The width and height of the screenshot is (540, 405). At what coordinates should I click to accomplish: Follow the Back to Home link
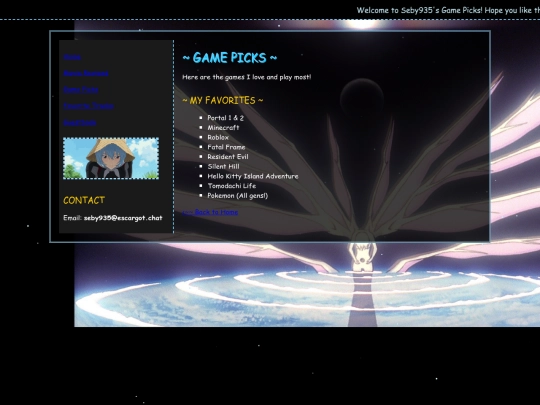[210, 212]
